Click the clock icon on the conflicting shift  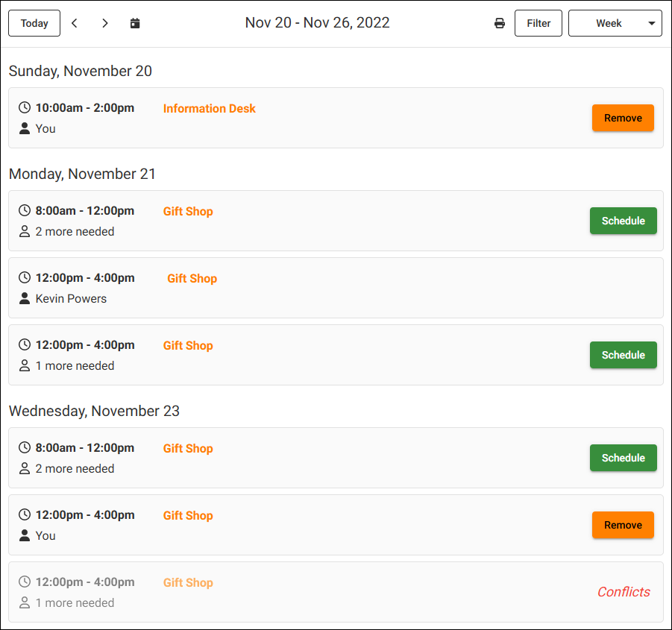click(24, 582)
